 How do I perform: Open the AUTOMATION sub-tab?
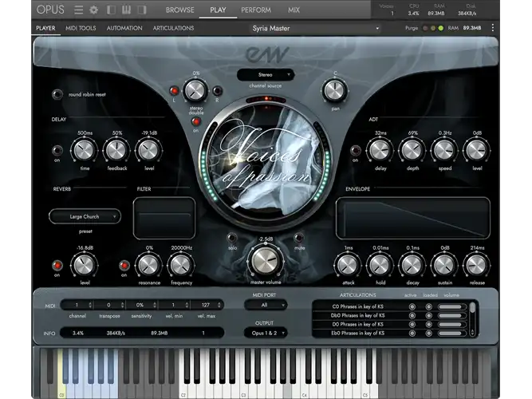click(124, 28)
